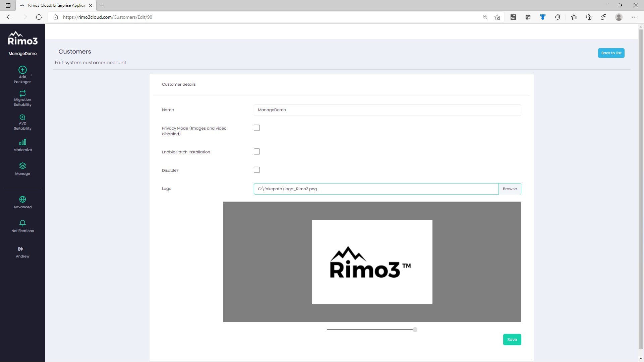The width and height of the screenshot is (644, 362).
Task: Open the Notifications bell
Action: [x=22, y=226]
